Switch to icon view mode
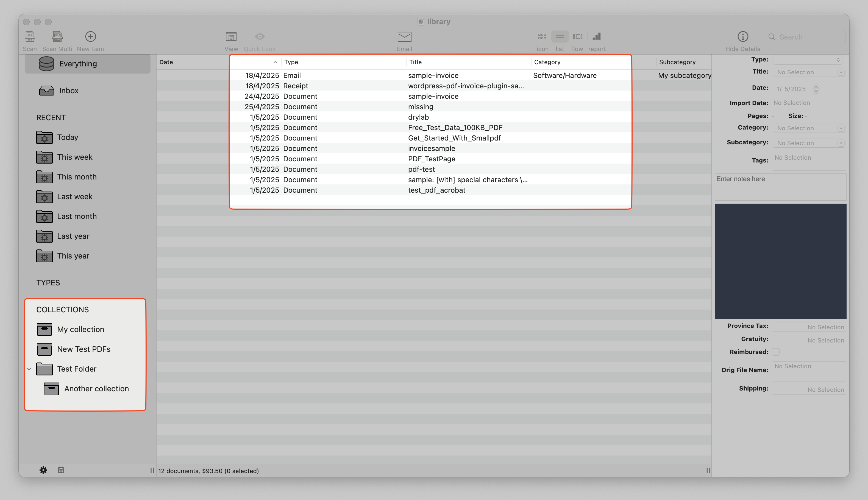The image size is (868, 500). [542, 36]
